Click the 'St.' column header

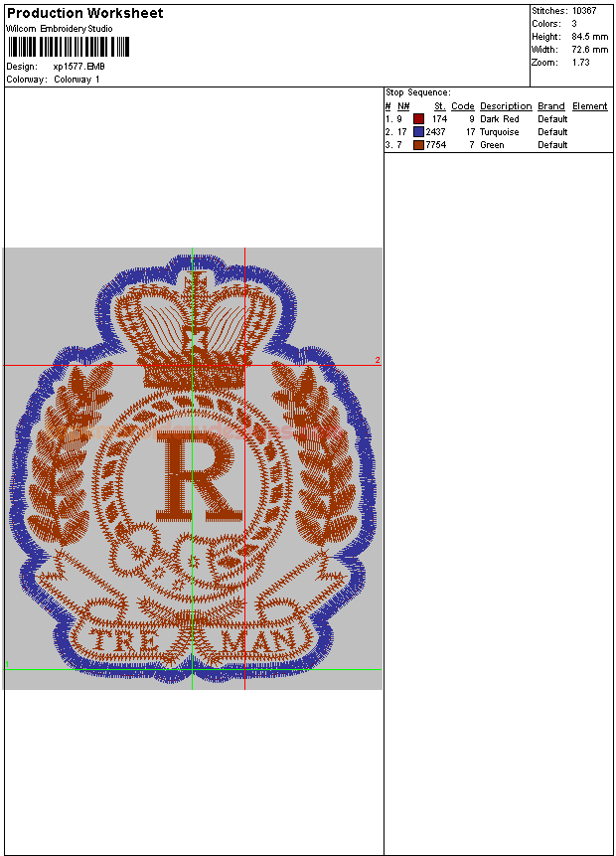point(440,106)
